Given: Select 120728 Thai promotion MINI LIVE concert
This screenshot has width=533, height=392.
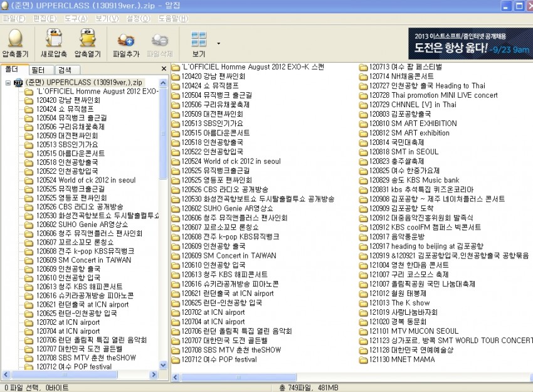Looking at the screenshot, I should point(433,95).
